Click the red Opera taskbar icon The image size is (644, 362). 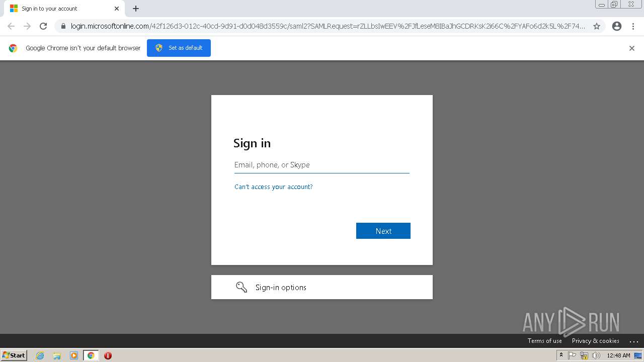[108, 355]
